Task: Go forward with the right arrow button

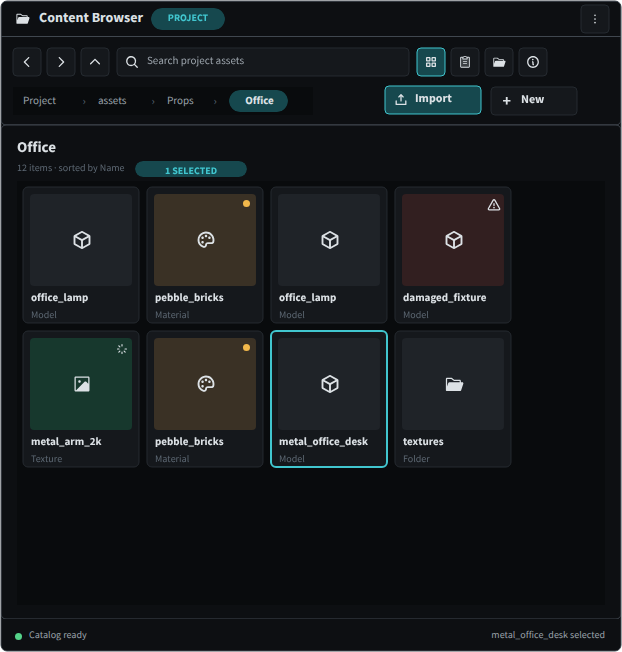Action: point(61,62)
